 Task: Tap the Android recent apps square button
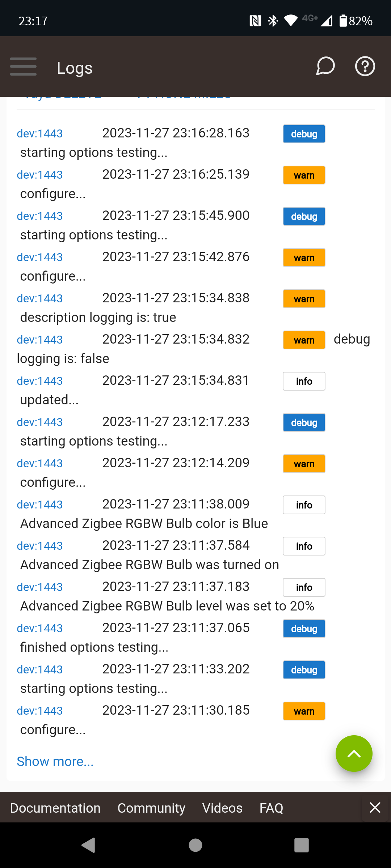[x=302, y=845]
